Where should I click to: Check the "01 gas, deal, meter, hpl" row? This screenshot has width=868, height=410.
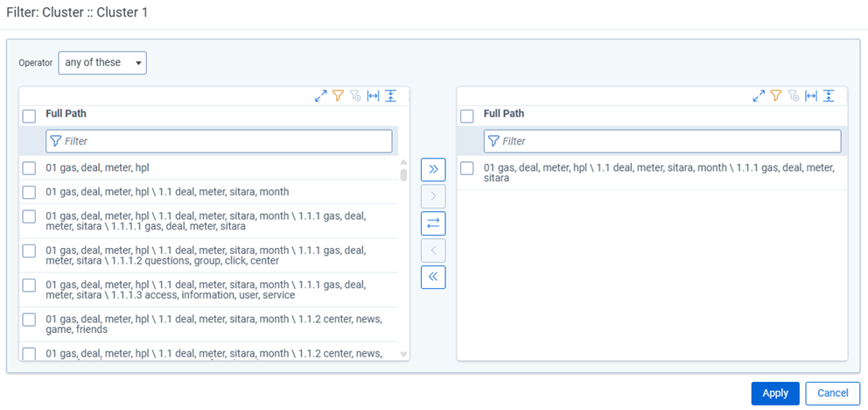pos(29,168)
